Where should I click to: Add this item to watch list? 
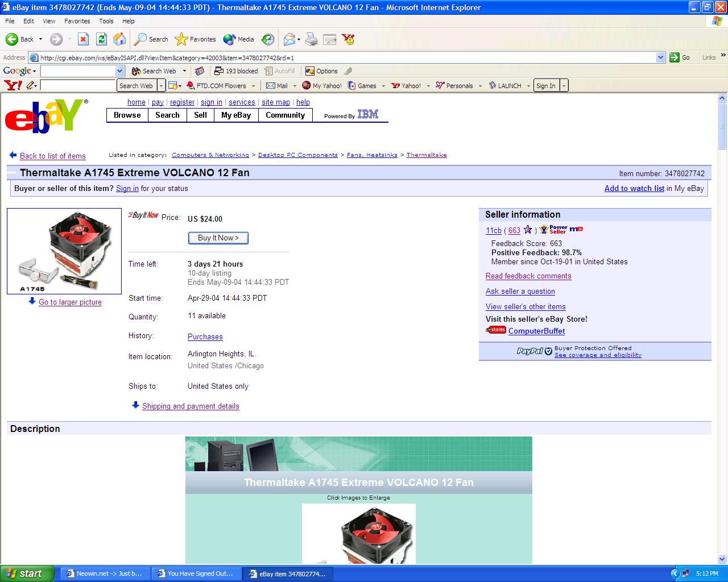[634, 188]
